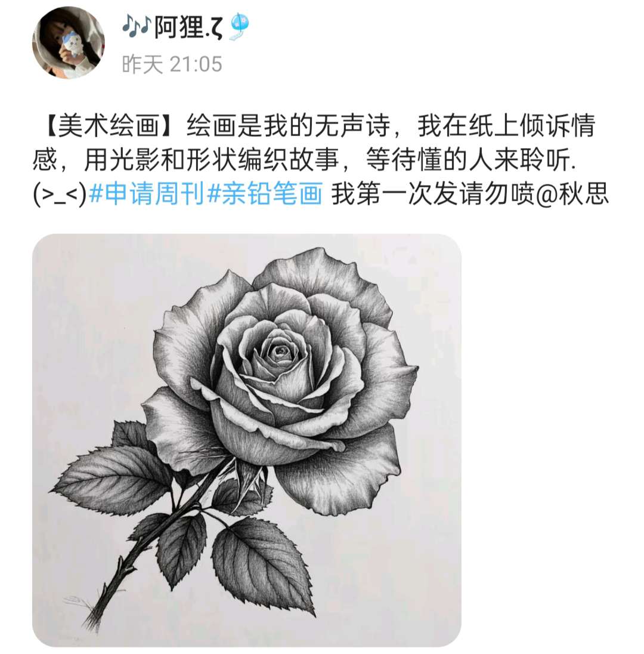Open the poster's round avatar photo
Screen dimensions: 644x654
(69, 42)
